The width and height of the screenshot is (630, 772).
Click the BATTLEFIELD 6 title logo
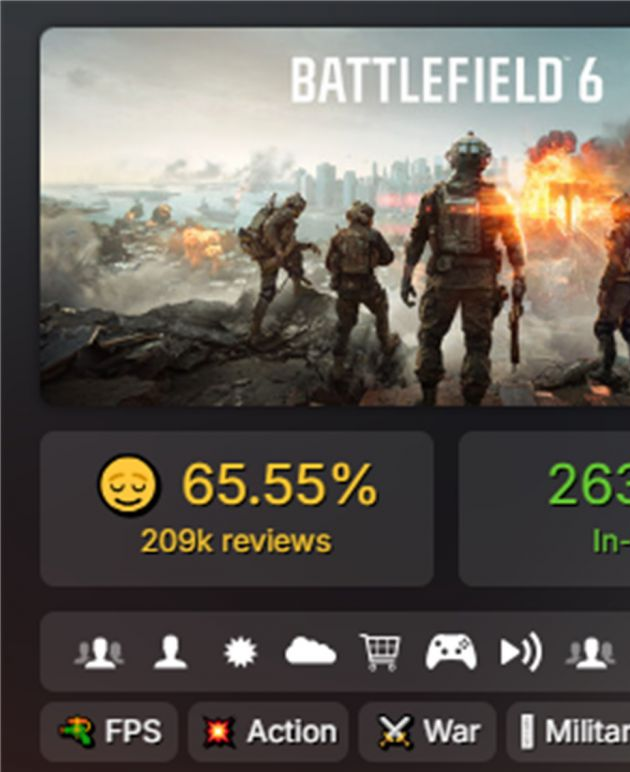[447, 80]
